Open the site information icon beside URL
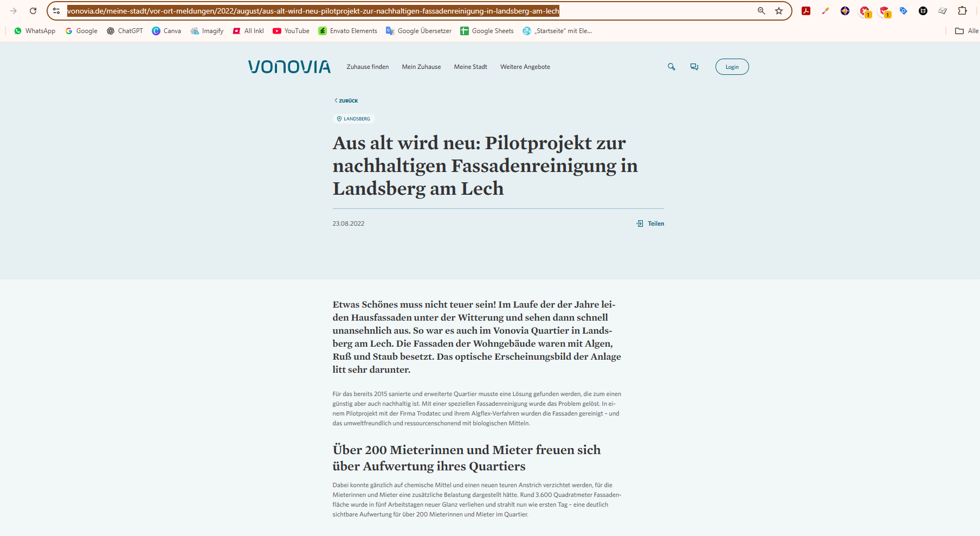This screenshot has height=536, width=980. point(56,11)
